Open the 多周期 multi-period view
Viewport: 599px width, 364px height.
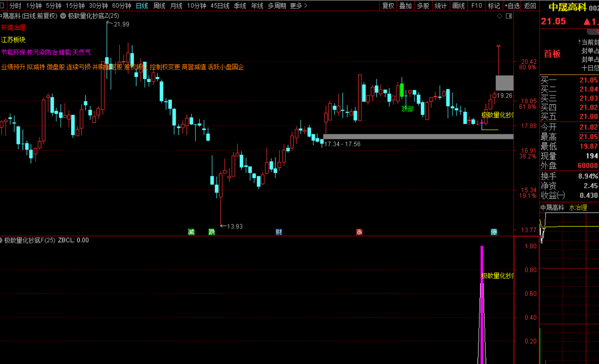tap(277, 6)
